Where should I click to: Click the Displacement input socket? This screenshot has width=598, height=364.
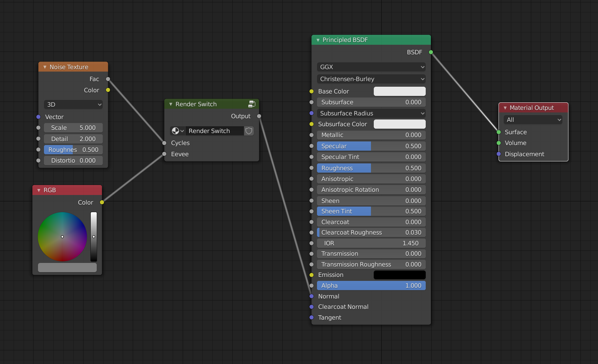point(499,154)
